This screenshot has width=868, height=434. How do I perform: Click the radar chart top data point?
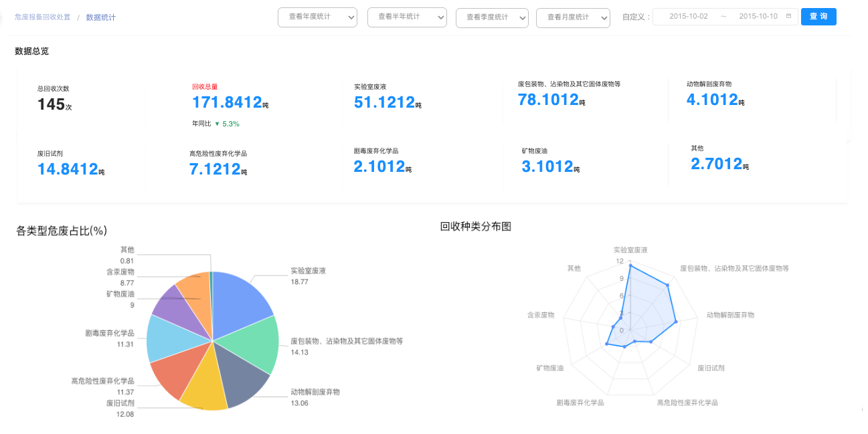click(x=630, y=265)
